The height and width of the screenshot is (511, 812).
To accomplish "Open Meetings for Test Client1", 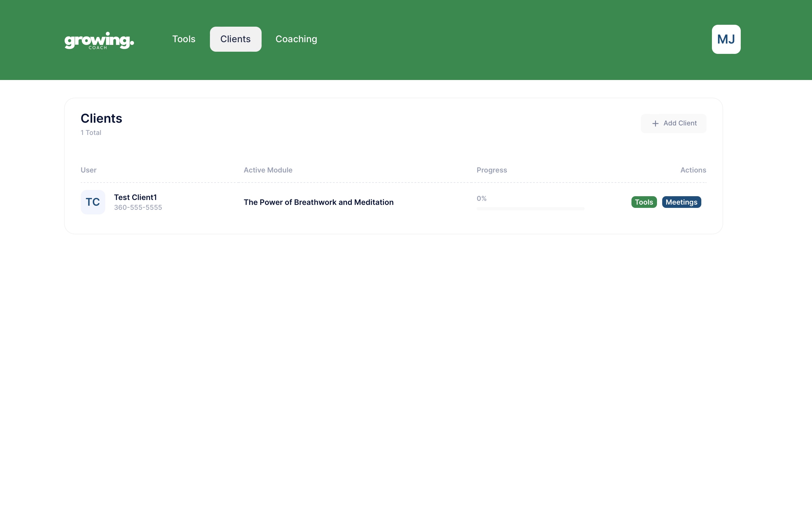I will (681, 202).
